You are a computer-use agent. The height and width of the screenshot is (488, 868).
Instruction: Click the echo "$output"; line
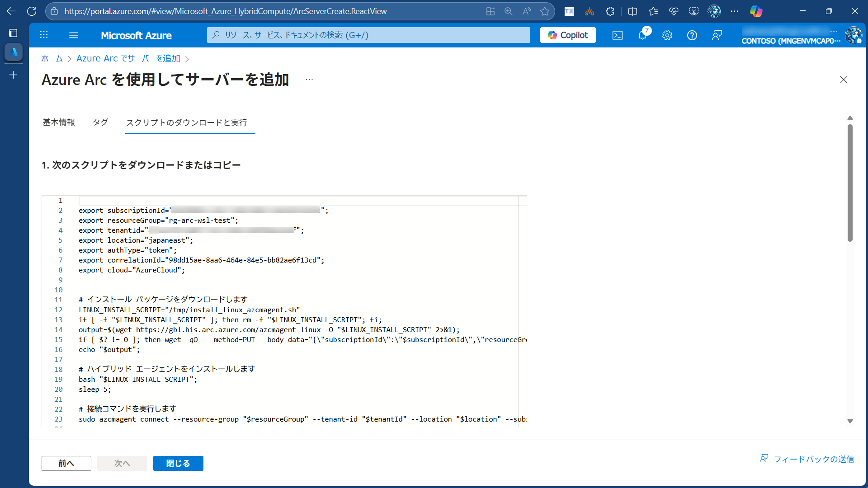click(109, 350)
